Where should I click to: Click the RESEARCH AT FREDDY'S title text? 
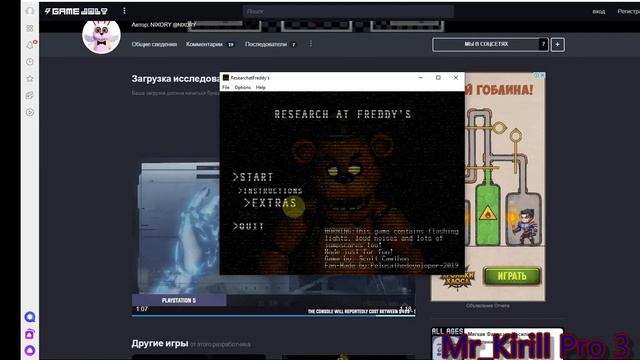pos(343,114)
